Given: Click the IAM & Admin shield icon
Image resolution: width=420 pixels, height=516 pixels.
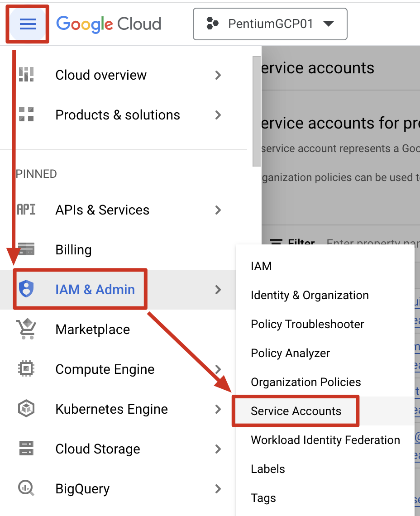Looking at the screenshot, I should click(26, 289).
